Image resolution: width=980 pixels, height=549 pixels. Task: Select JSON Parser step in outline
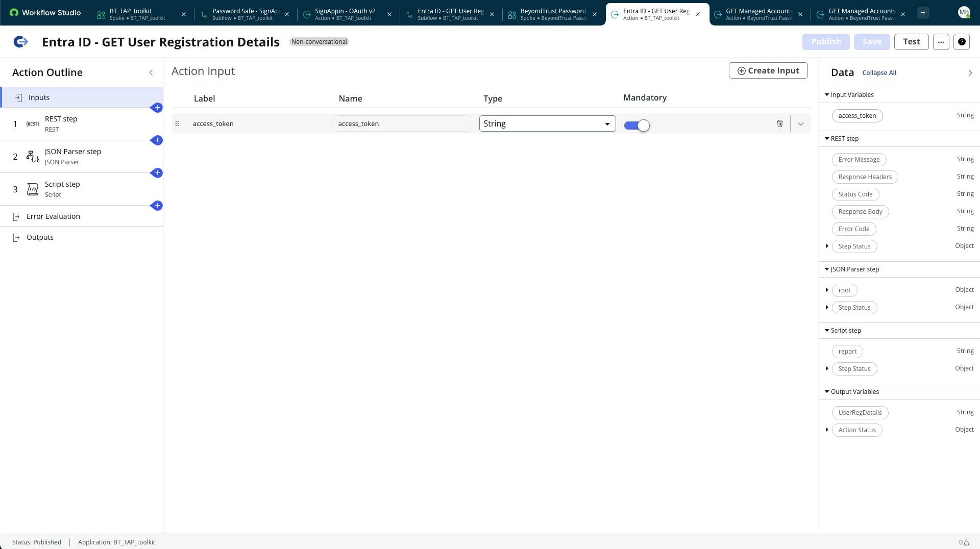point(82,157)
